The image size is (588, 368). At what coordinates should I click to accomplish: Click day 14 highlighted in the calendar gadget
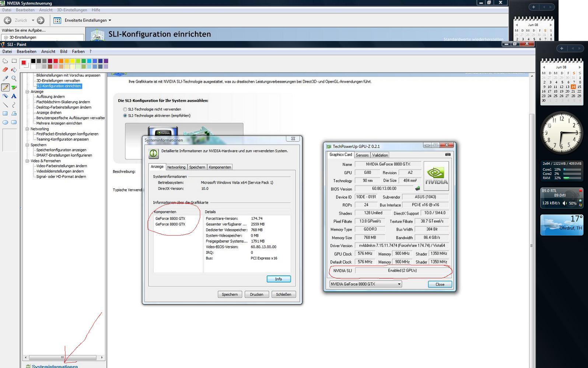click(573, 87)
